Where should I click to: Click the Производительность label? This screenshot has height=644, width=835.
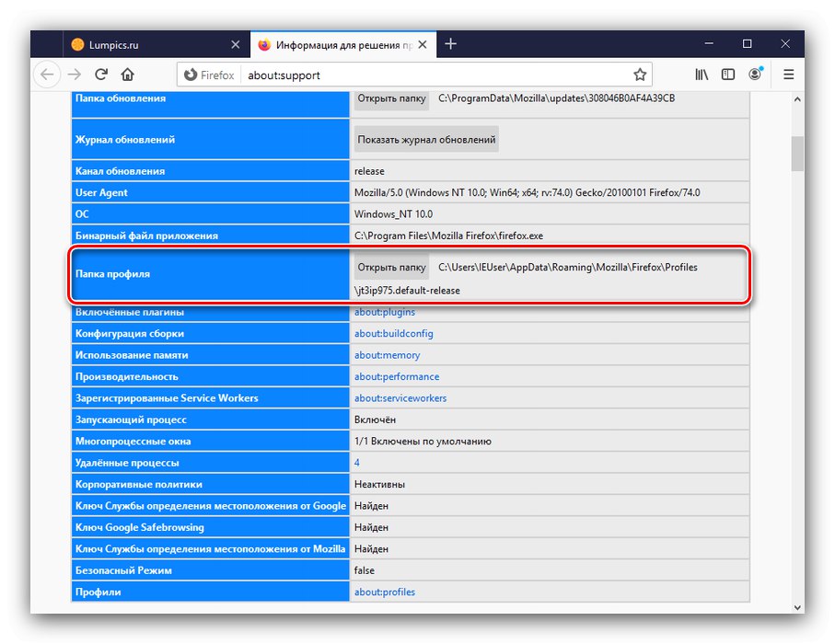click(x=126, y=377)
